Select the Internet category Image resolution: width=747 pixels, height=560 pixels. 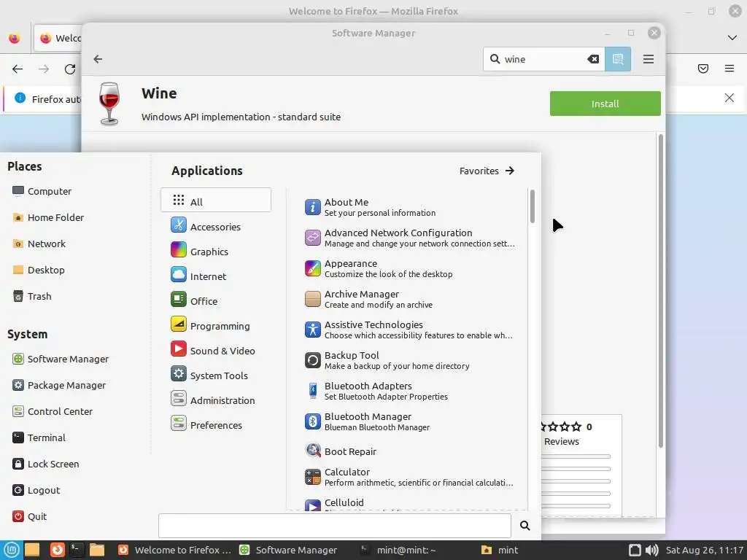coord(216,276)
